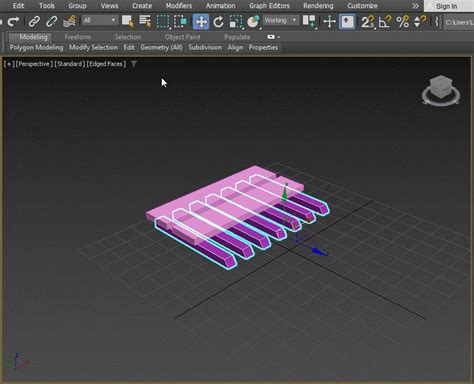Activate the Select and Rotate tool
This screenshot has height=384, width=474.
pyautogui.click(x=218, y=22)
